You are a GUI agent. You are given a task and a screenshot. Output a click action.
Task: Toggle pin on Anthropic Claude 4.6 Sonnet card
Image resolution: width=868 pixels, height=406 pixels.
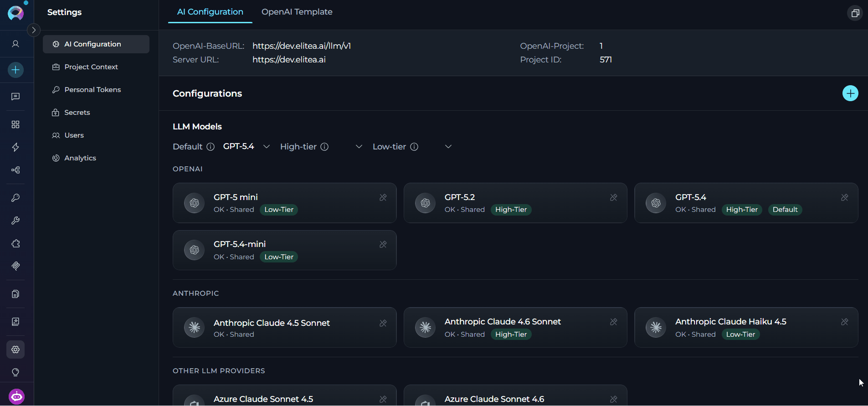pos(614,322)
